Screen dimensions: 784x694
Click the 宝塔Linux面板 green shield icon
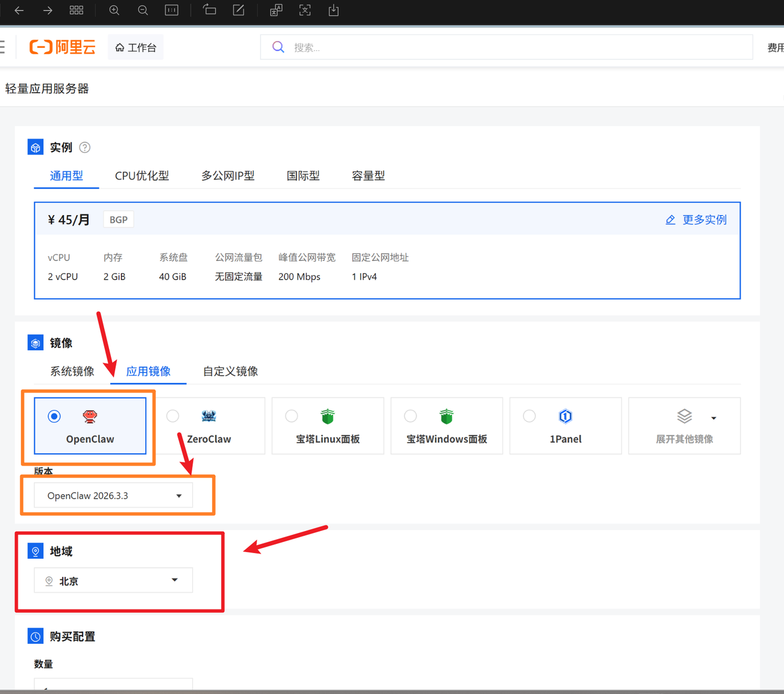tap(328, 417)
